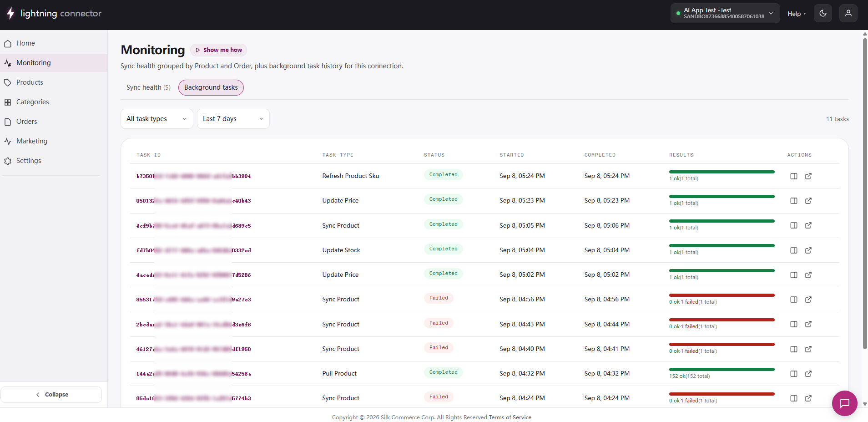The width and height of the screenshot is (868, 422).
Task: Switch to Sync health tab
Action: click(x=148, y=87)
